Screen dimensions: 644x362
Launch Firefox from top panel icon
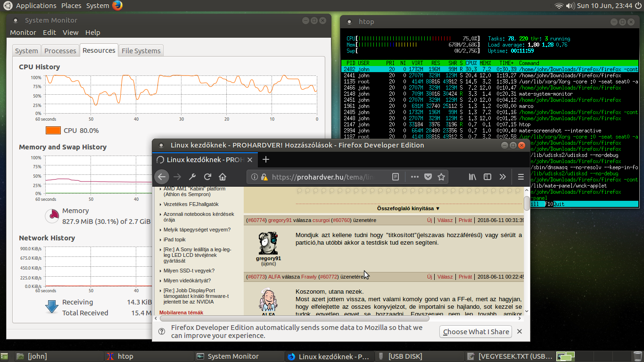tap(117, 6)
